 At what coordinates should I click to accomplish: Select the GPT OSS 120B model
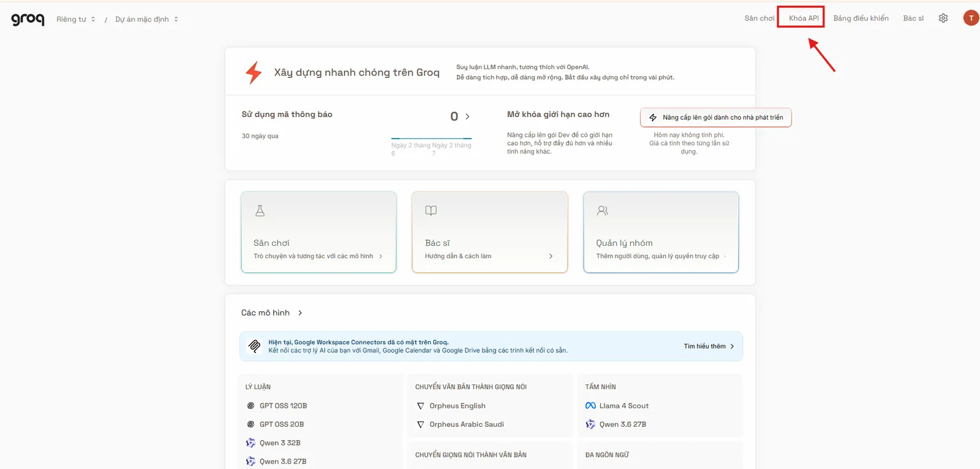point(283,406)
